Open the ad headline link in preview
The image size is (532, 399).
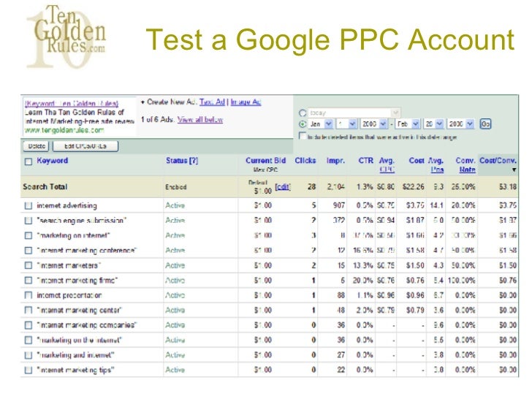tap(72, 103)
